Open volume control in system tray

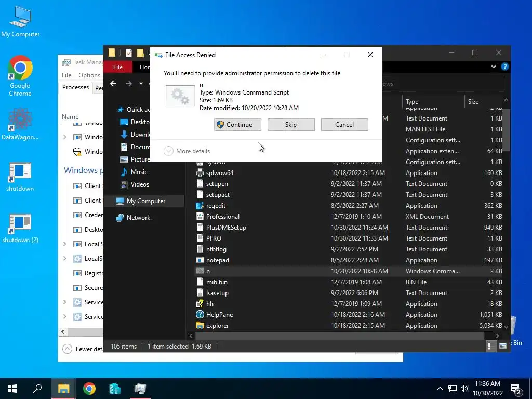pyautogui.click(x=464, y=389)
